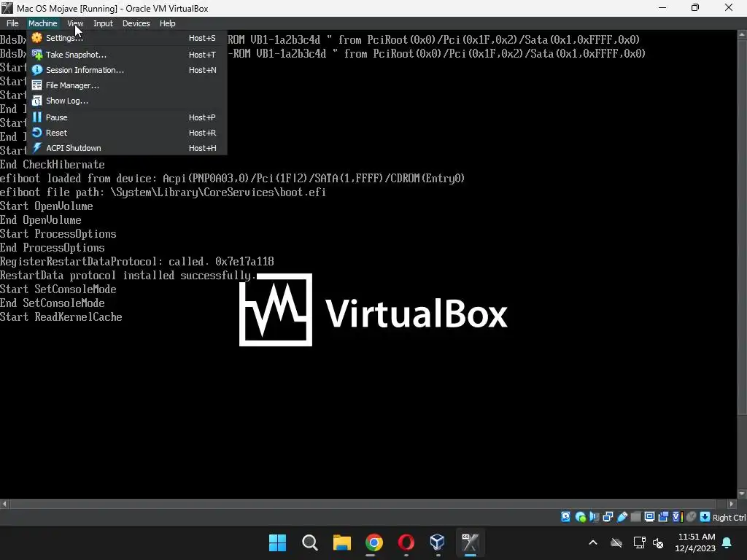The width and height of the screenshot is (747, 560).
Task: Click the 'Start ReadKernelCache' console line
Action: coord(61,317)
